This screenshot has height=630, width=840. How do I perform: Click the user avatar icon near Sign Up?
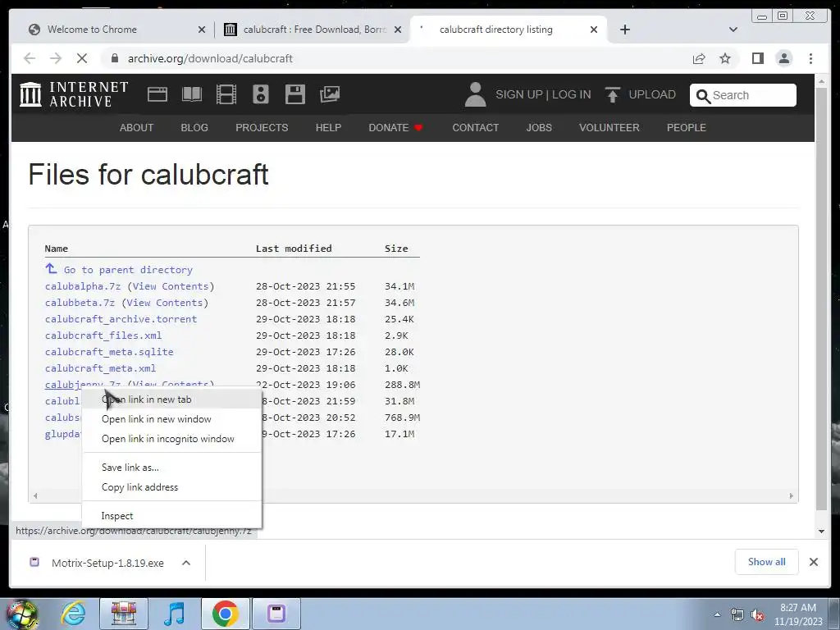475,94
